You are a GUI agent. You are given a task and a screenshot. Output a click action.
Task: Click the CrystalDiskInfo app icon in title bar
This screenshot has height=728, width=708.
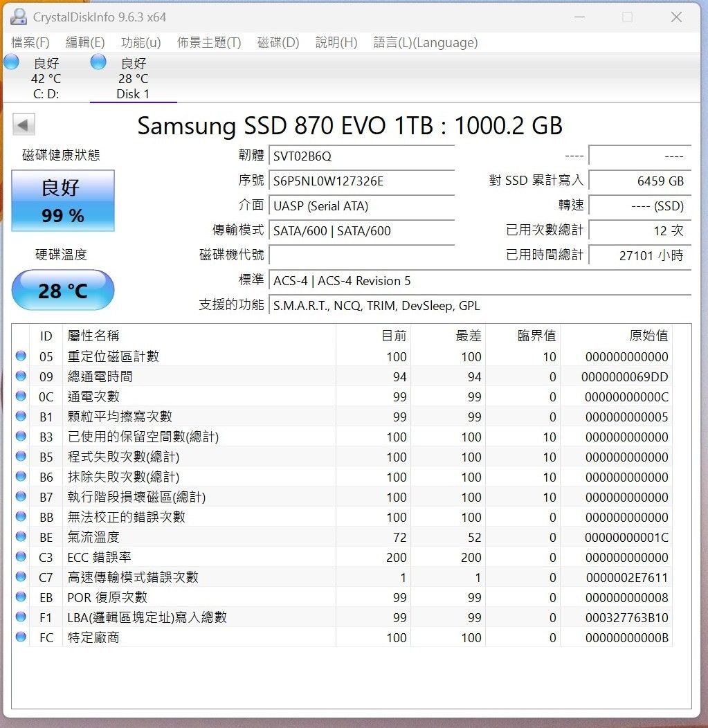pyautogui.click(x=19, y=17)
